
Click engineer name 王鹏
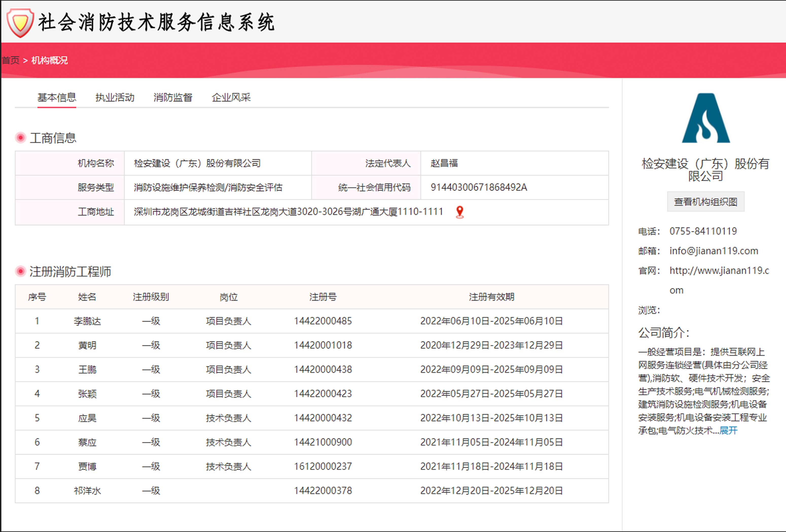(87, 369)
